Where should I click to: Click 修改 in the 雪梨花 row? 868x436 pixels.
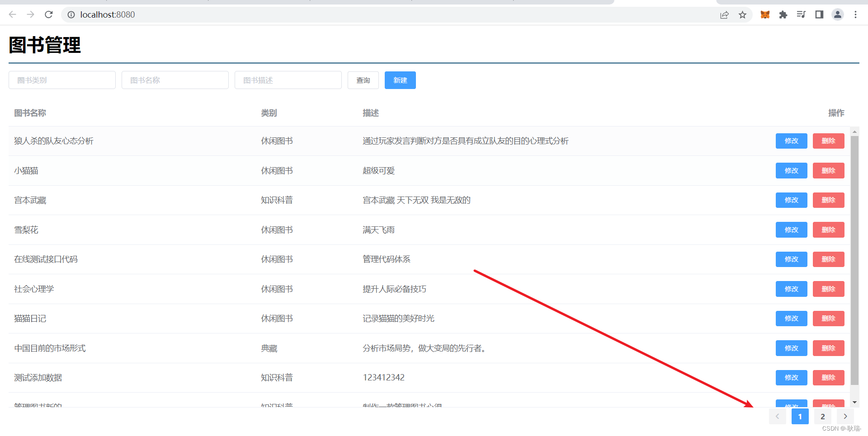pos(791,230)
